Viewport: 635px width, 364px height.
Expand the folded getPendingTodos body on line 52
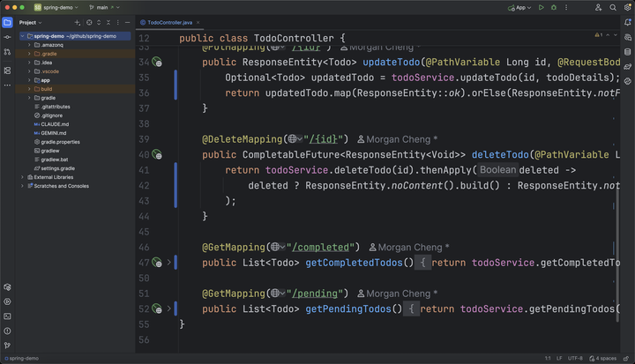[169, 308]
